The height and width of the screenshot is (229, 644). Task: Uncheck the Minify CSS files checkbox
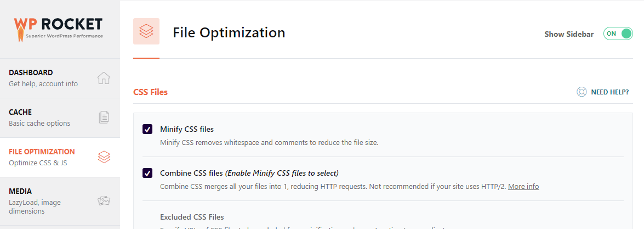click(x=147, y=129)
